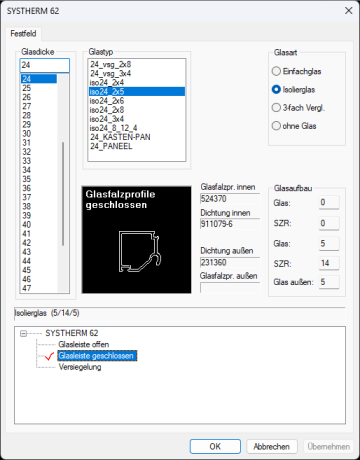
Task: Click the Isolierglas (5/14/5) description field
Action: [180, 313]
